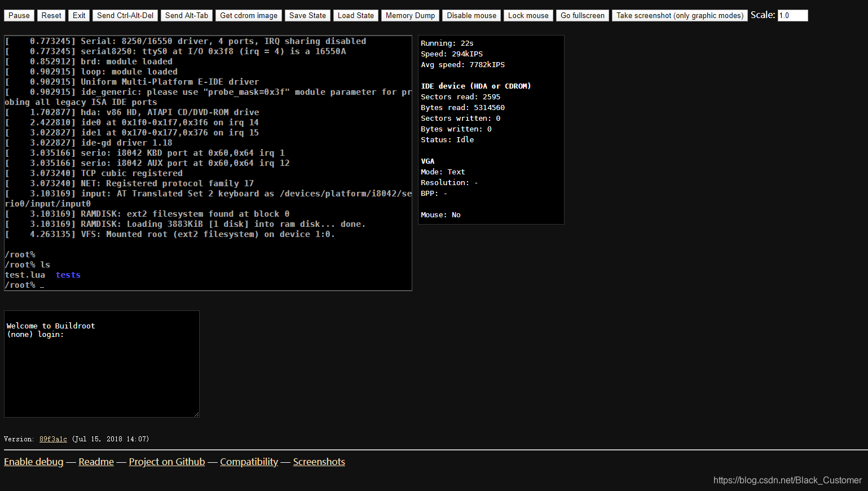Click Enable debug link
The image size is (868, 491).
coord(34,462)
